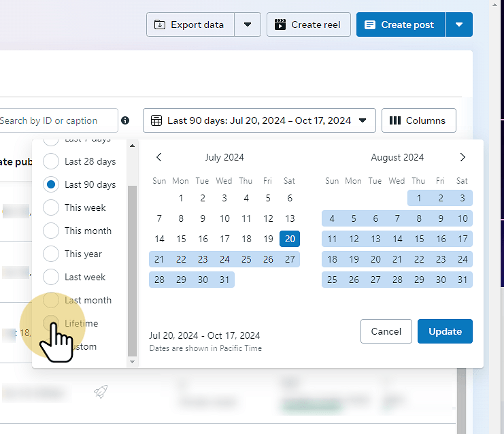Pick July 20 in the calendar
Image resolution: width=504 pixels, height=434 pixels.
[290, 239]
